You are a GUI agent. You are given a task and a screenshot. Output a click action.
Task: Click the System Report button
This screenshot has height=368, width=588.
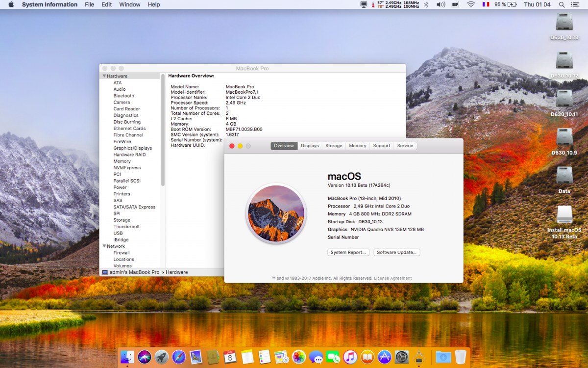click(x=348, y=253)
